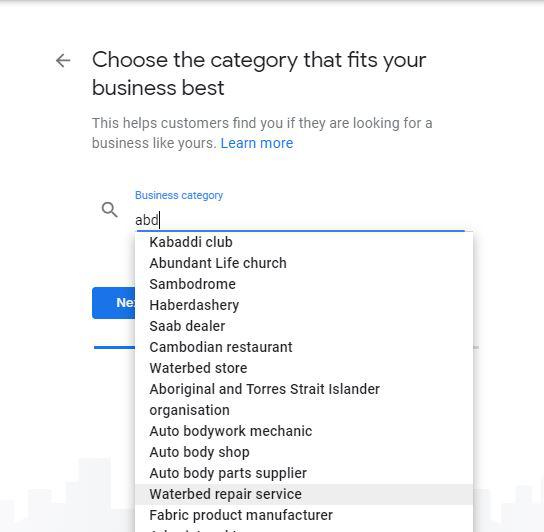Screen dimensions: 544x532
Task: Pick Haberdashery from the dropdown list
Action: (304, 305)
